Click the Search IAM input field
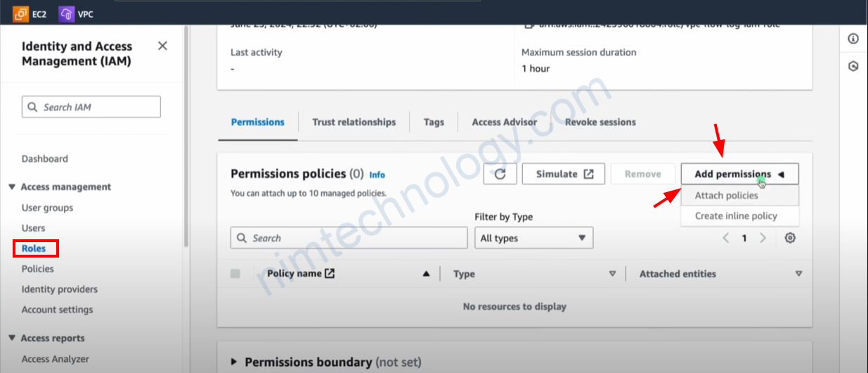The image size is (868, 373). click(91, 107)
